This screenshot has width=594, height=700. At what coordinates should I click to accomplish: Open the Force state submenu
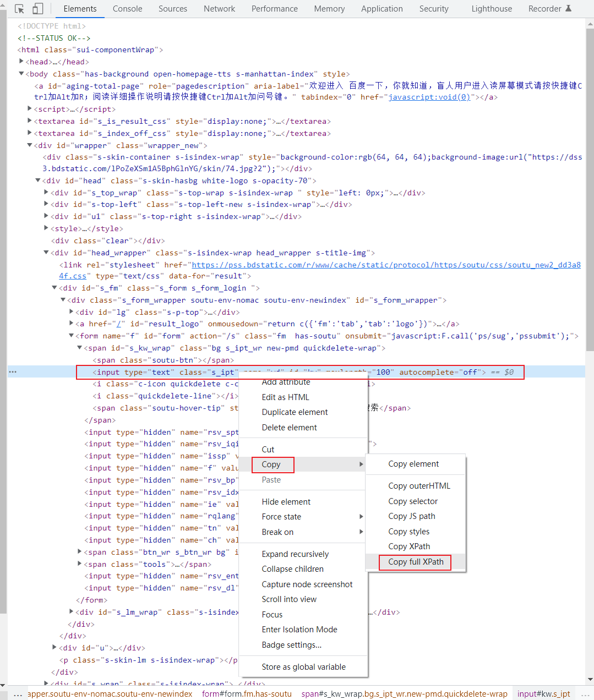coord(303,517)
